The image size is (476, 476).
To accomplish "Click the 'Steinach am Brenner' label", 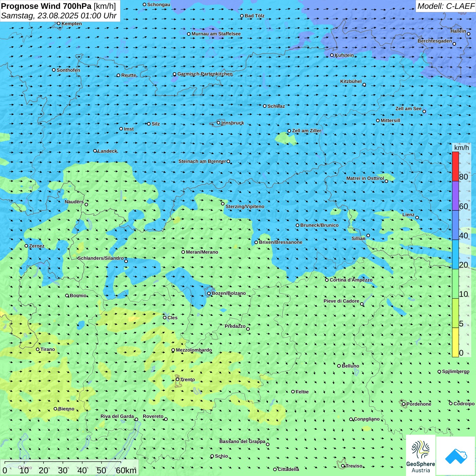I will [x=202, y=161].
